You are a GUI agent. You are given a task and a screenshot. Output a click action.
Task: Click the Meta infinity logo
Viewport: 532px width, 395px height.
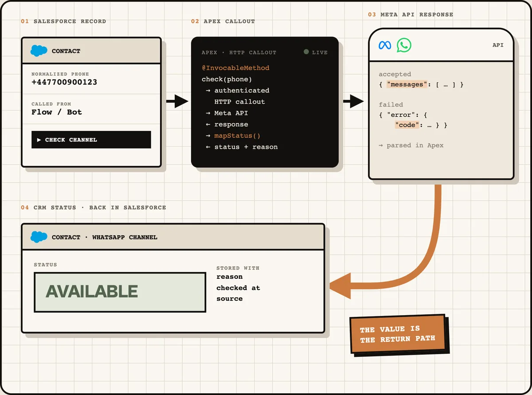(x=385, y=45)
